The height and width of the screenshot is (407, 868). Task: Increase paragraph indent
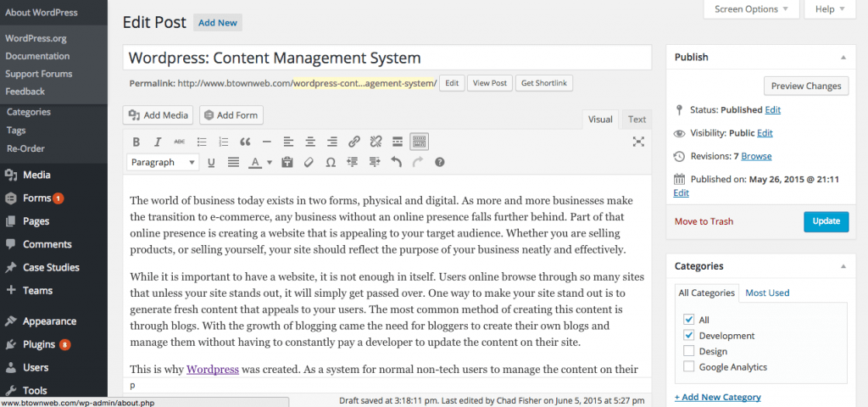coord(374,162)
